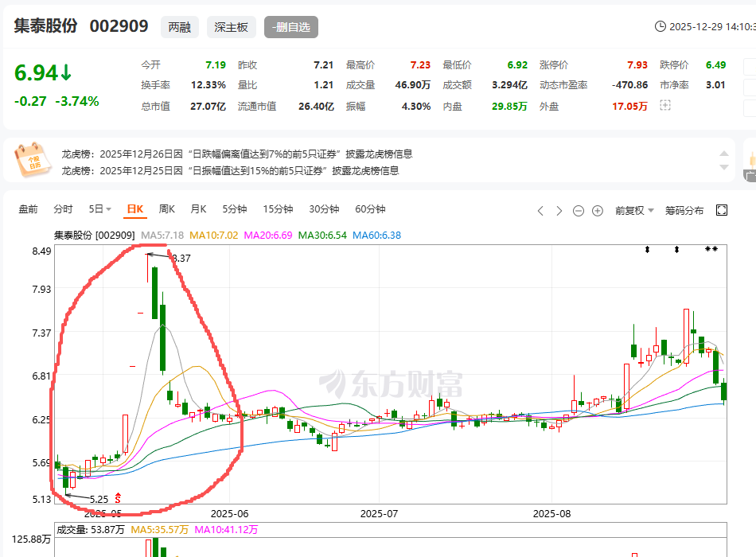Click 涨停价 value 7.93
756x557 pixels.
click(637, 64)
